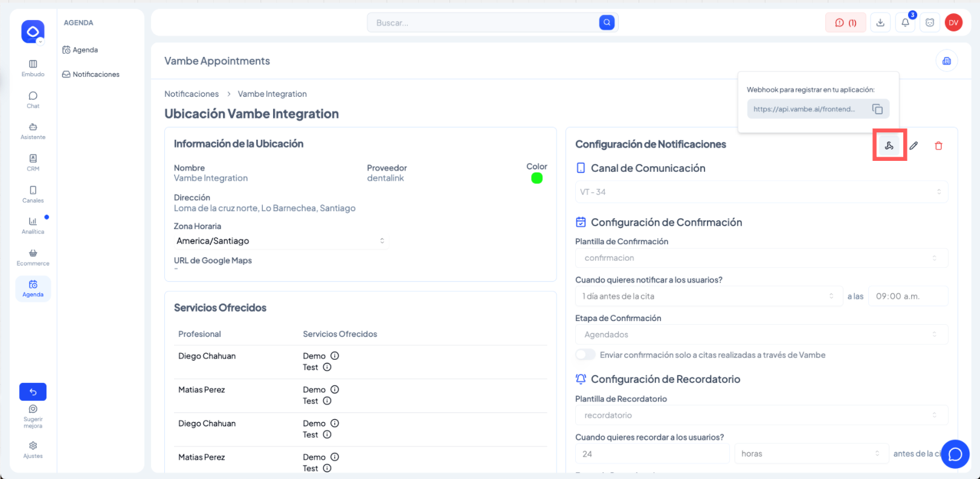Expand the Plantilla de Confirmación dropdown
This screenshot has height=479, width=980.
click(761, 258)
